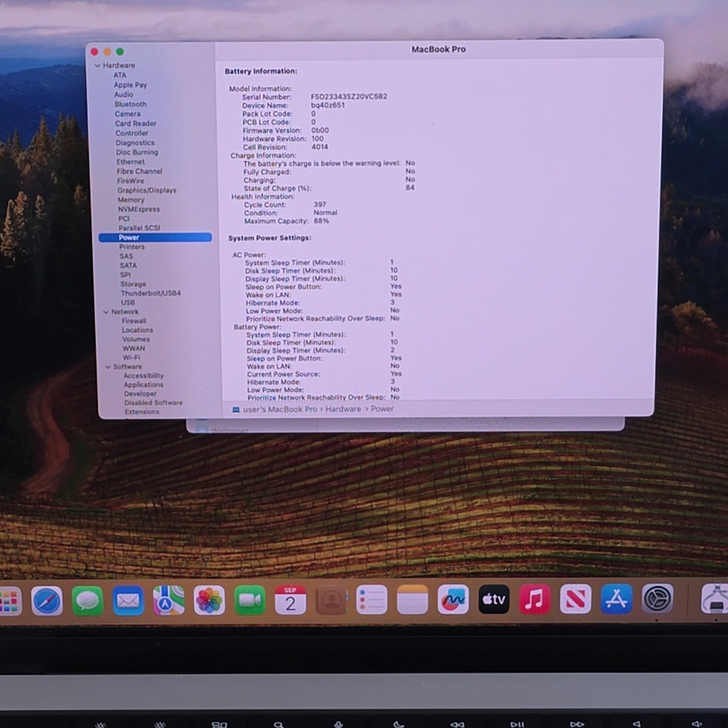Select Audio in the sidebar

tap(124, 95)
